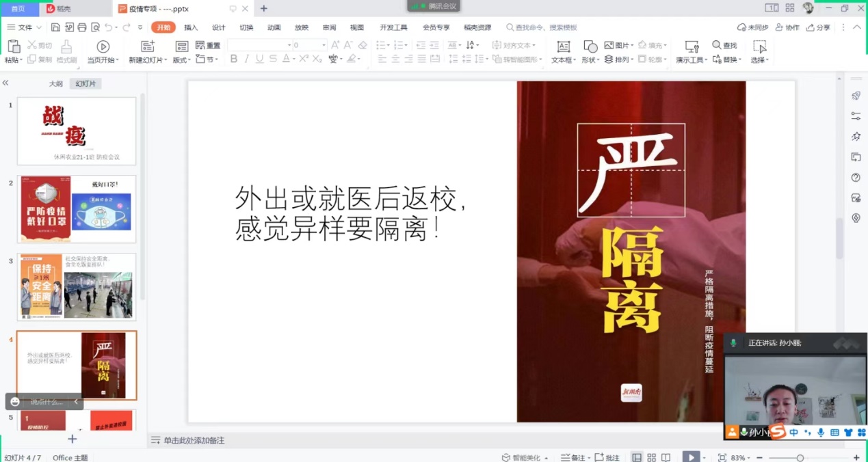Switch to the 大纲 outline panel tab

(x=57, y=83)
